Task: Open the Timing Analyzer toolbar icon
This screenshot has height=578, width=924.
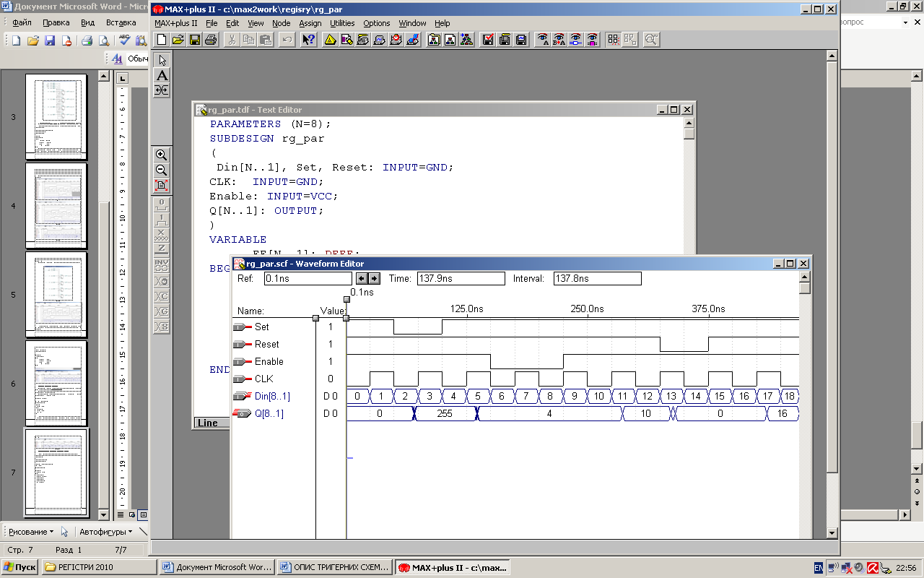Action: coord(396,40)
